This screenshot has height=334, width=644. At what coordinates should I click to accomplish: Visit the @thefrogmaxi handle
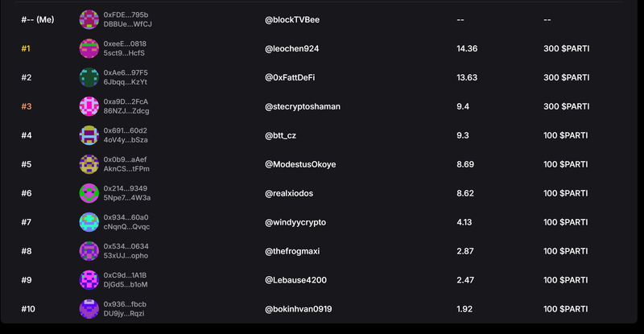click(x=292, y=251)
